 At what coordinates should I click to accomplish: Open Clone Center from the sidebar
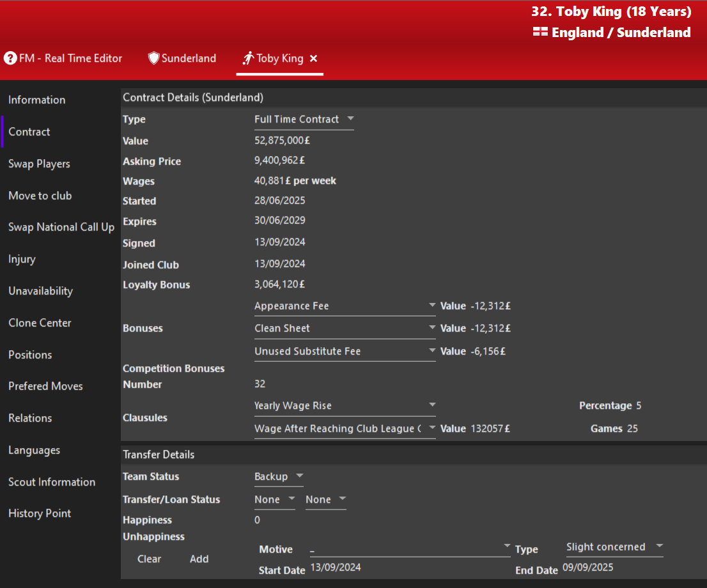(x=40, y=323)
